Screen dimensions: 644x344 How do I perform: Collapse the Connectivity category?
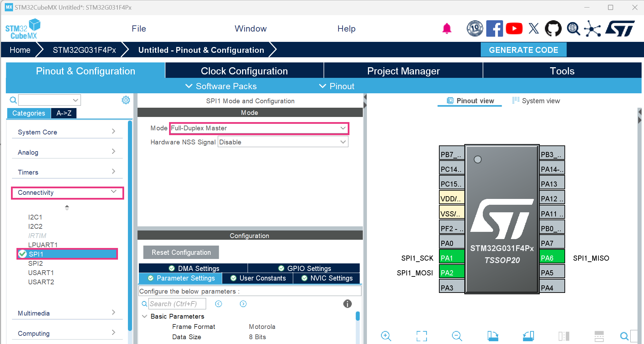click(x=67, y=192)
